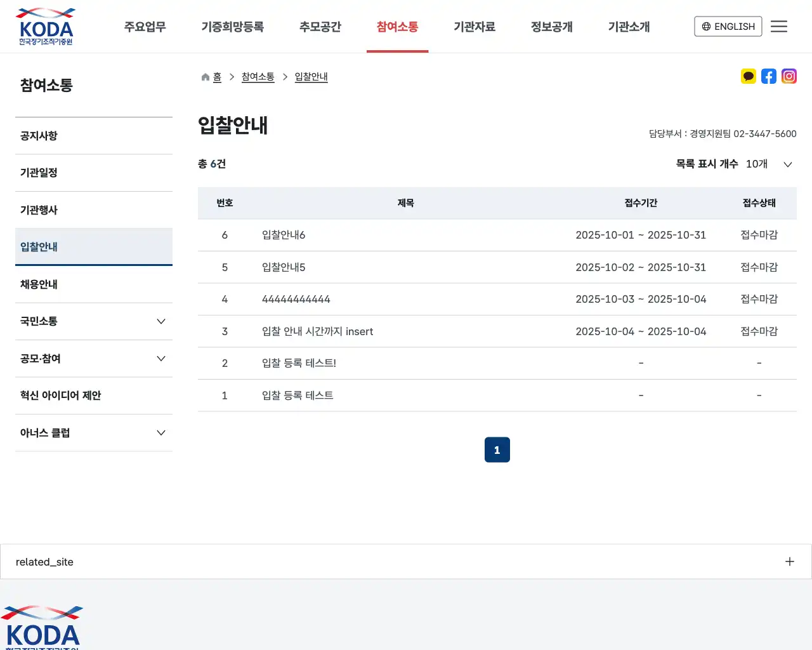Select the 기관자료 menu item
Viewport: 812px width, 650px height.
pyautogui.click(x=475, y=26)
